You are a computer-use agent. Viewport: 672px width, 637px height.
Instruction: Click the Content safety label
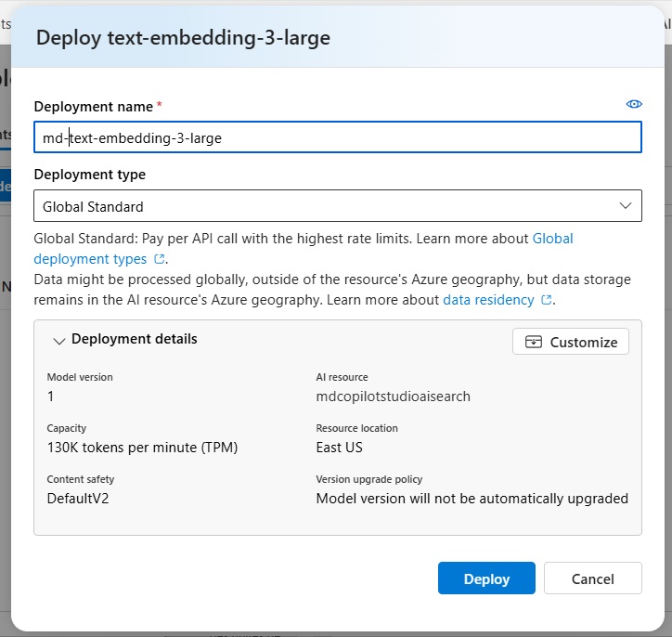[x=81, y=479]
